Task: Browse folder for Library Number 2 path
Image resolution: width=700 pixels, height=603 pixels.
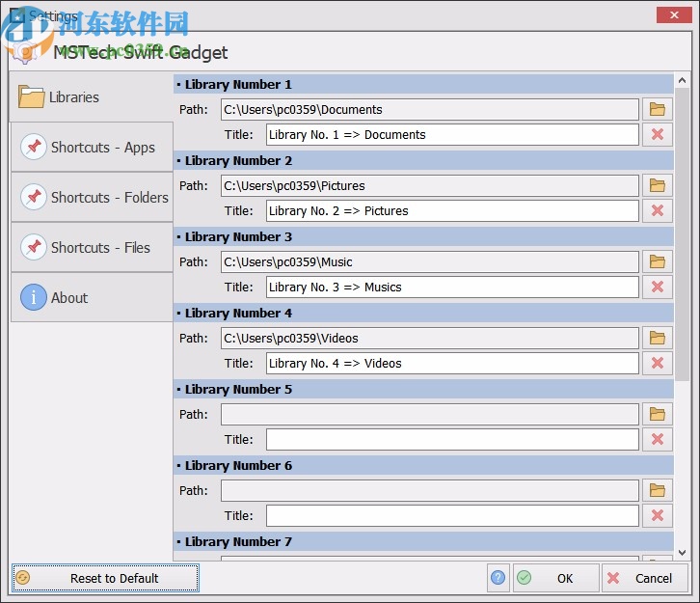Action: coord(658,186)
